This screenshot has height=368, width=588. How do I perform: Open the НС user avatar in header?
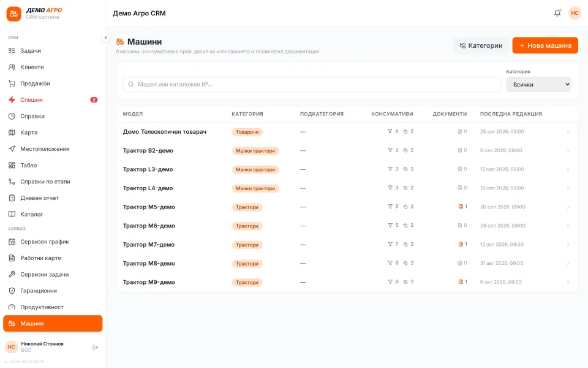click(575, 13)
